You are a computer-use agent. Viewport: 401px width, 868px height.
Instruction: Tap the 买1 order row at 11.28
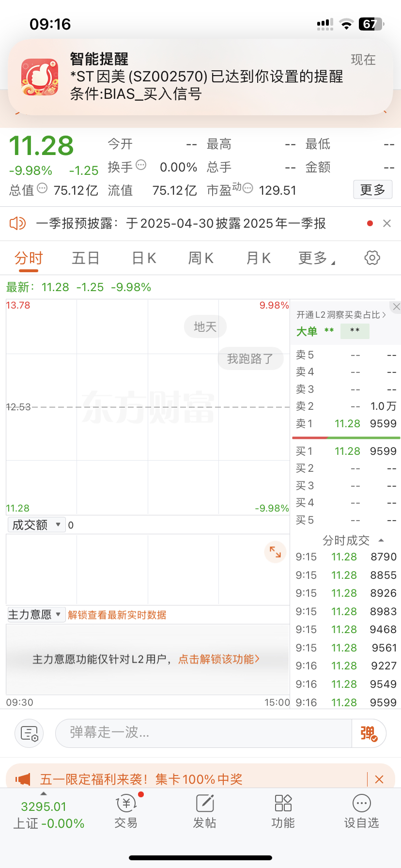pos(346,451)
